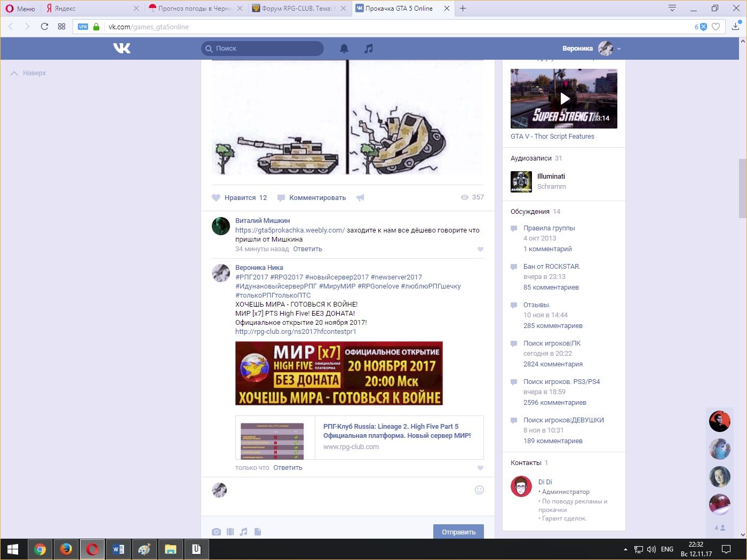This screenshot has height=560, width=747.
Task: Click the VK logo in header
Action: pyautogui.click(x=122, y=49)
